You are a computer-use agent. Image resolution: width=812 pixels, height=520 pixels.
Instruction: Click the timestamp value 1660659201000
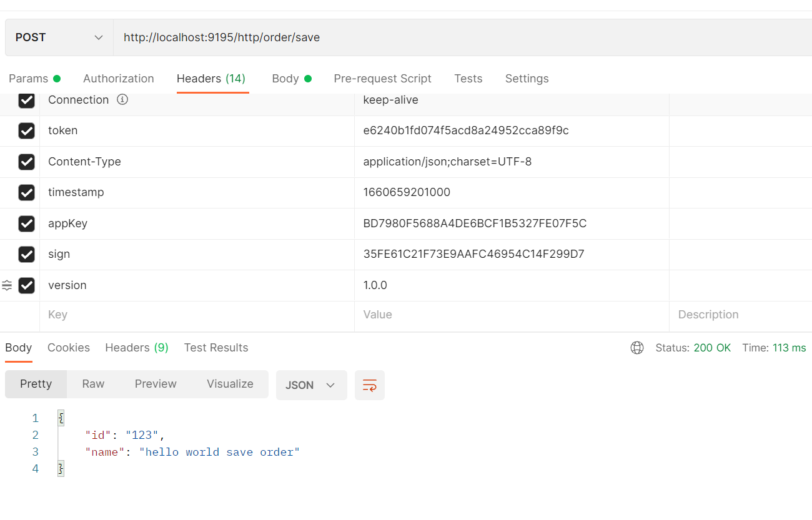tap(407, 192)
